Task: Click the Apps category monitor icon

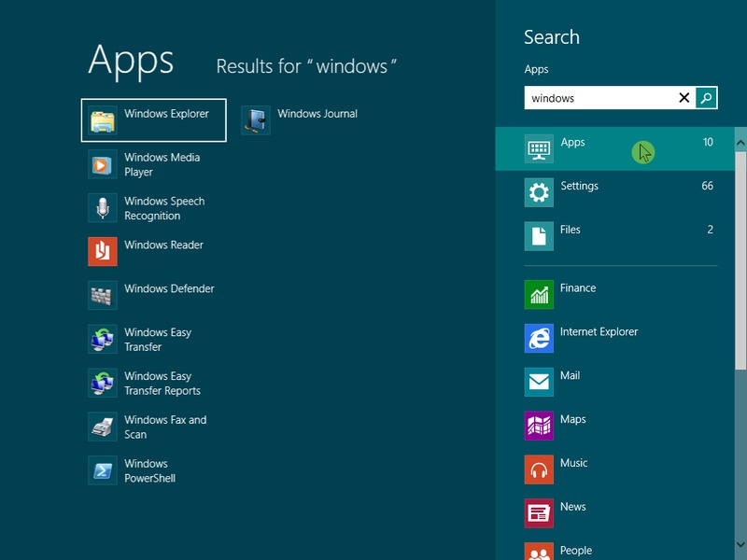Action: point(539,149)
